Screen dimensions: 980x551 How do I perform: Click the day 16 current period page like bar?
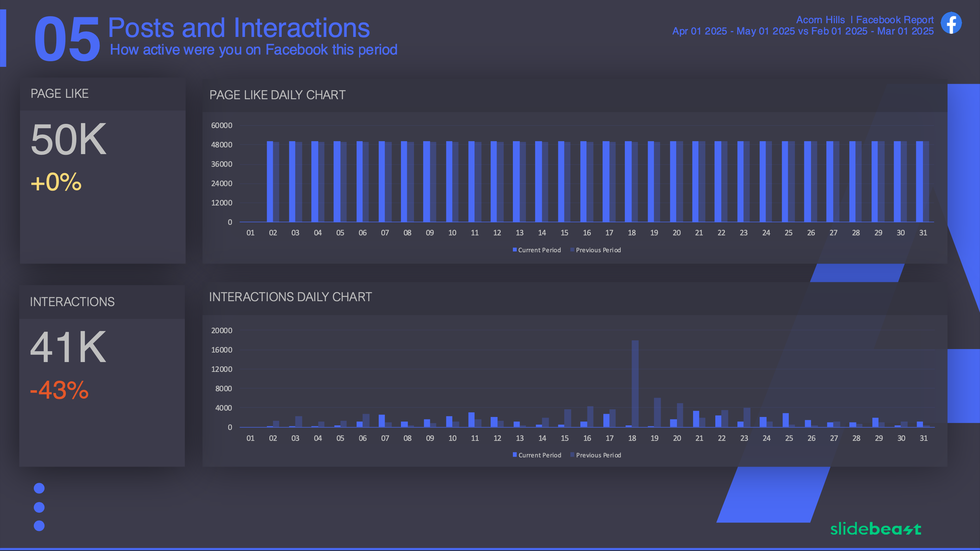583,182
